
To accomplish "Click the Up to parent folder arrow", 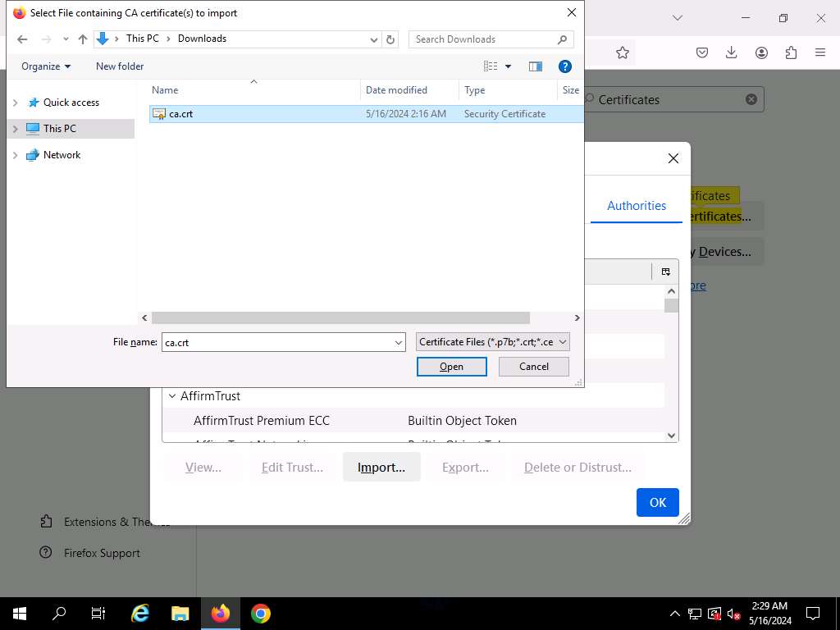I will pos(82,39).
